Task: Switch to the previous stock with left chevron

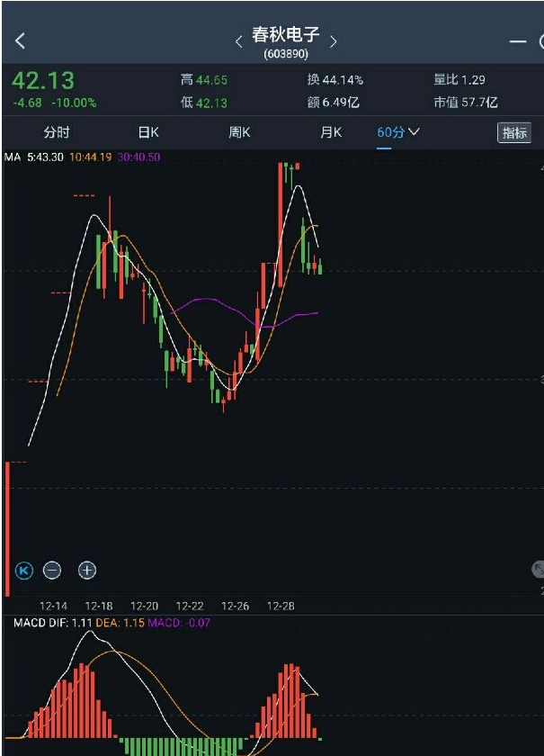Action: pyautogui.click(x=238, y=42)
